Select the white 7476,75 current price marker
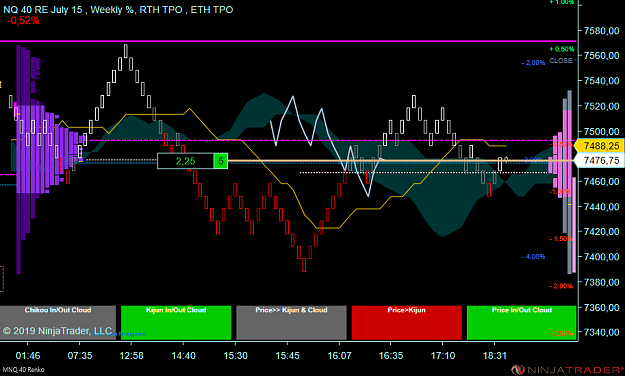This screenshot has height=376, width=625. pos(599,160)
